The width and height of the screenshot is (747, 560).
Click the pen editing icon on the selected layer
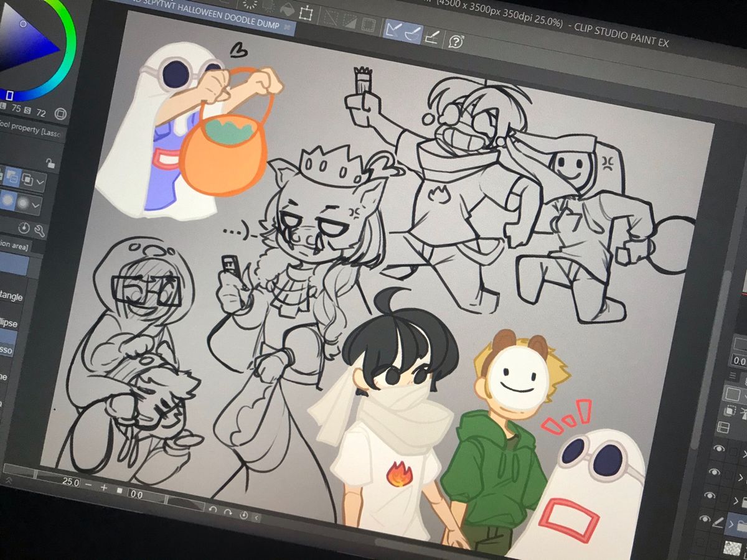pyautogui.click(x=719, y=523)
